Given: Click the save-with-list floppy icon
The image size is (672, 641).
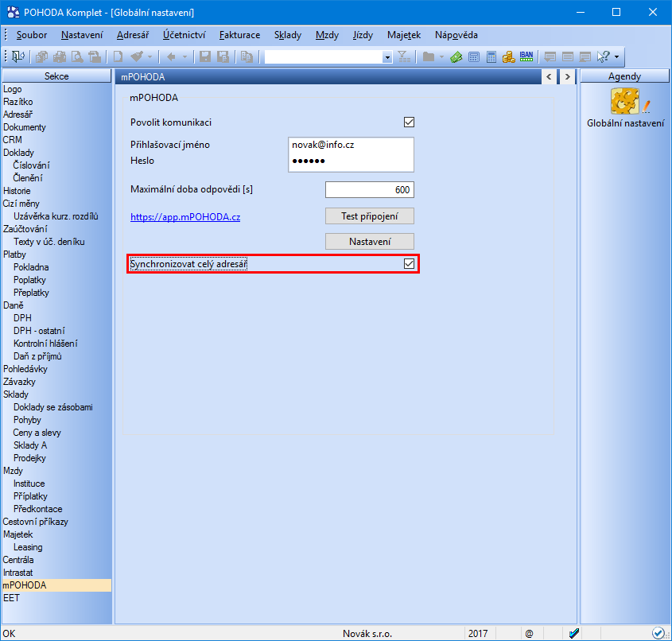Looking at the screenshot, I should (223, 56).
